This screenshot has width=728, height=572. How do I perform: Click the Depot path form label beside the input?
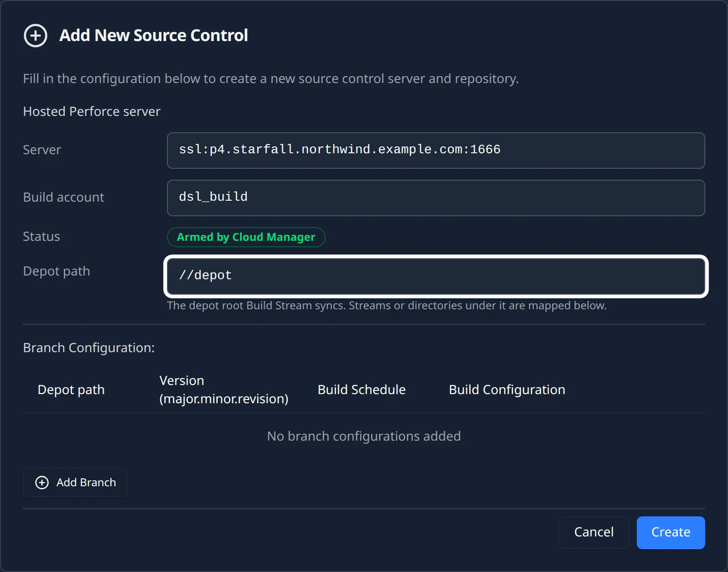coord(56,271)
